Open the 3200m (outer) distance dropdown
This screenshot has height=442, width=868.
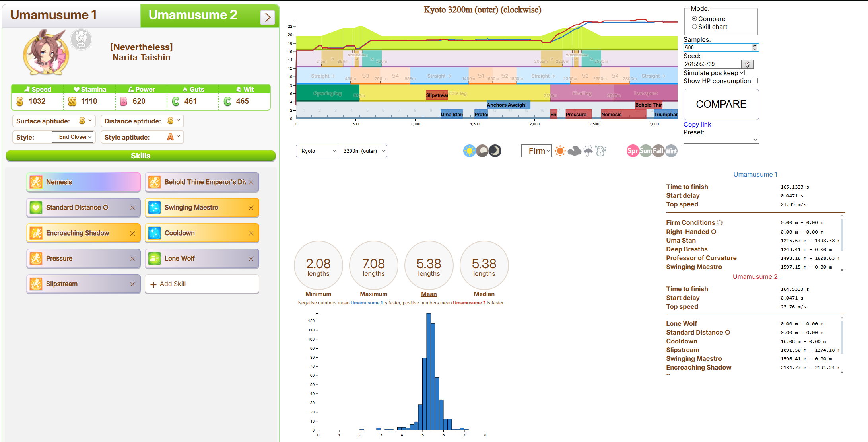coord(363,151)
